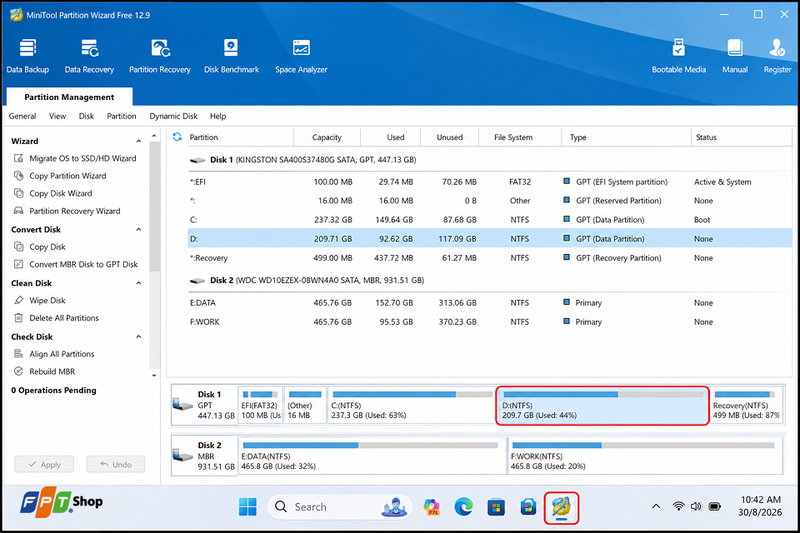Show hidden system tray icons
The width and height of the screenshot is (800, 533).
point(656,506)
